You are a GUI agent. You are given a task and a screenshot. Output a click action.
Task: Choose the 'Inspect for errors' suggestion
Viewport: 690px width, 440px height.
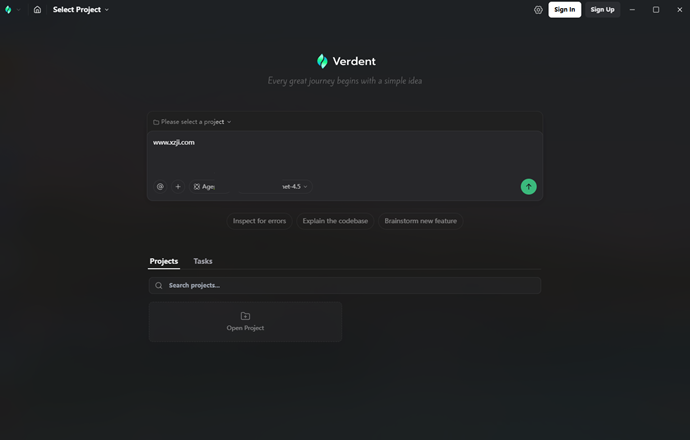coord(259,221)
